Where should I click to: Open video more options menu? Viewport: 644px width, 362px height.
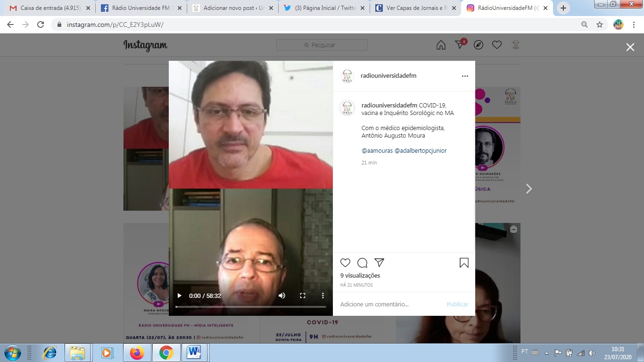click(x=323, y=296)
